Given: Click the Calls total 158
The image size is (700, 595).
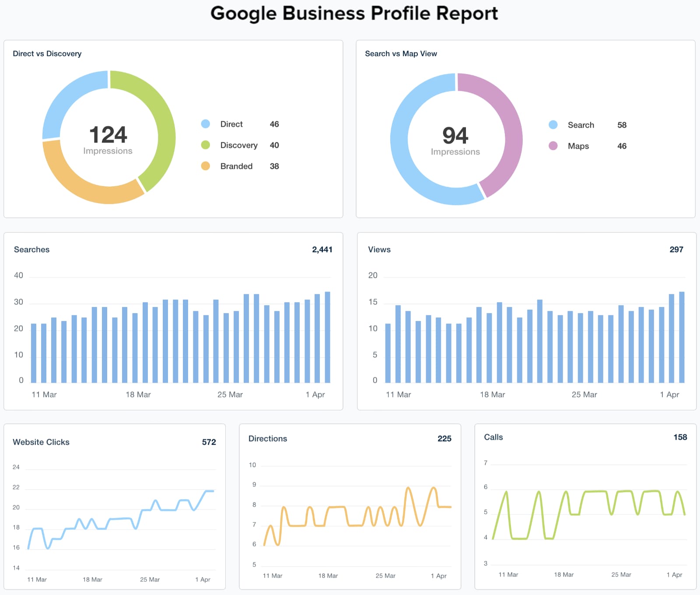Looking at the screenshot, I should point(680,437).
